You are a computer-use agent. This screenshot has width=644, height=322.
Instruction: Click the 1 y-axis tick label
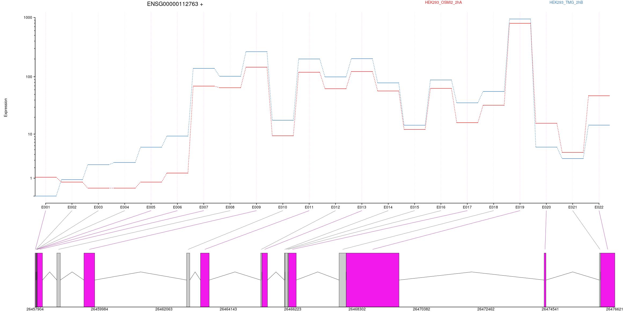coord(31,178)
